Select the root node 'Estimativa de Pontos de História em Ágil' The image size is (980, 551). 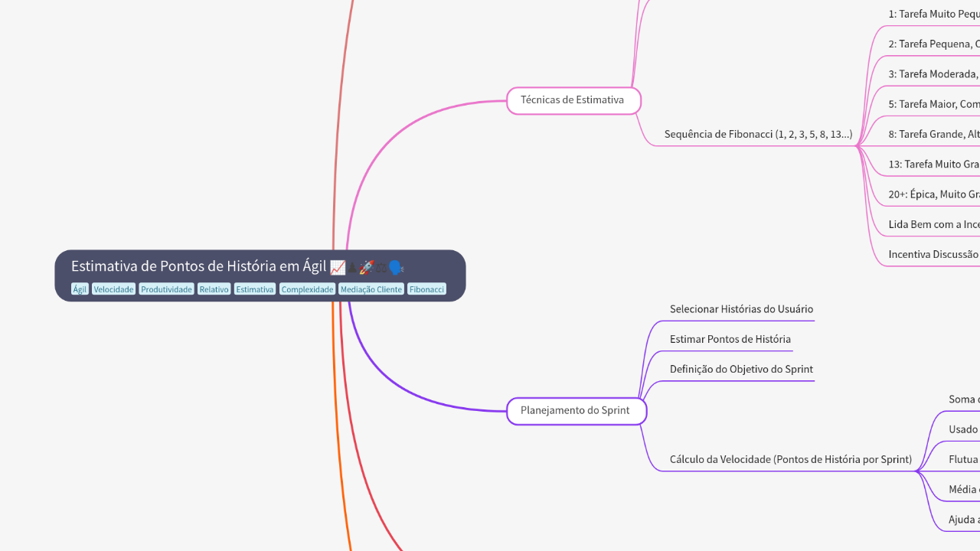click(260, 275)
